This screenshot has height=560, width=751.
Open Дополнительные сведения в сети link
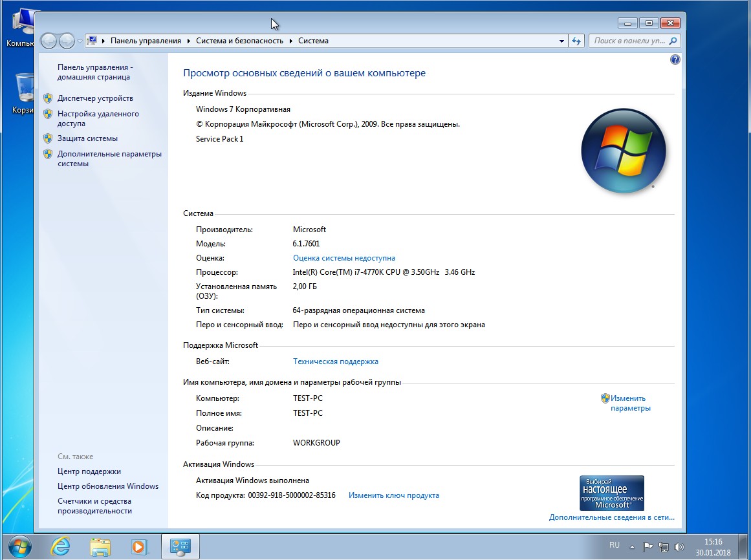[x=612, y=517]
